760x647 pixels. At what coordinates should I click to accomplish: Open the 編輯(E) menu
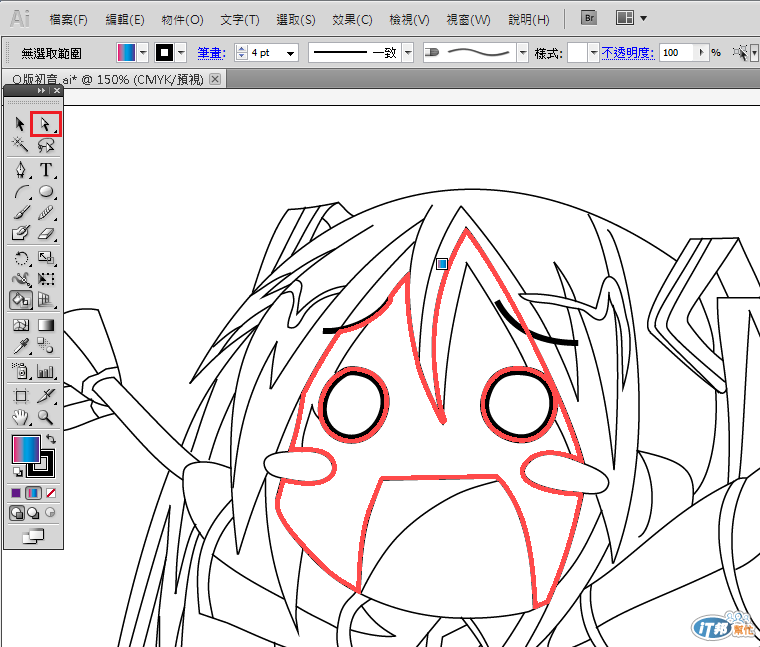125,20
